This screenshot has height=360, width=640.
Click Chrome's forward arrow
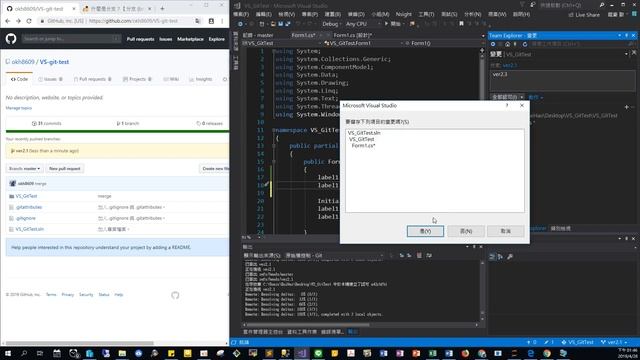click(18, 21)
